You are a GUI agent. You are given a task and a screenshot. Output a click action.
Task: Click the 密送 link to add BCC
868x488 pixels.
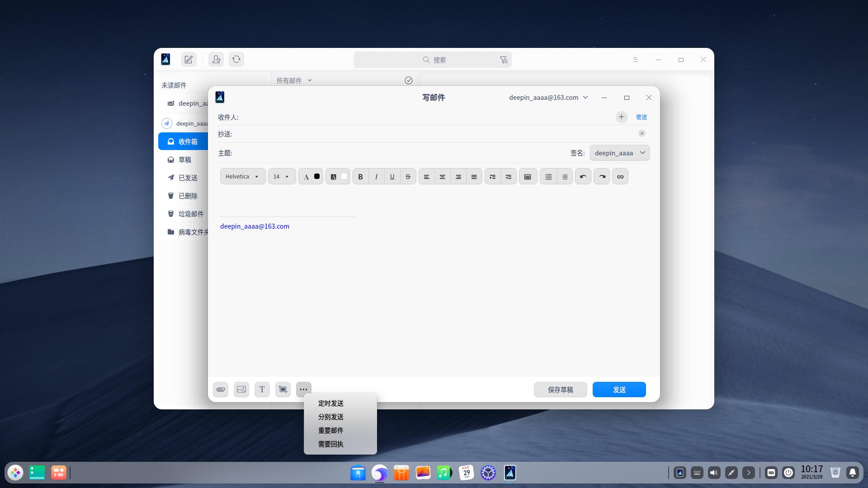pos(641,117)
